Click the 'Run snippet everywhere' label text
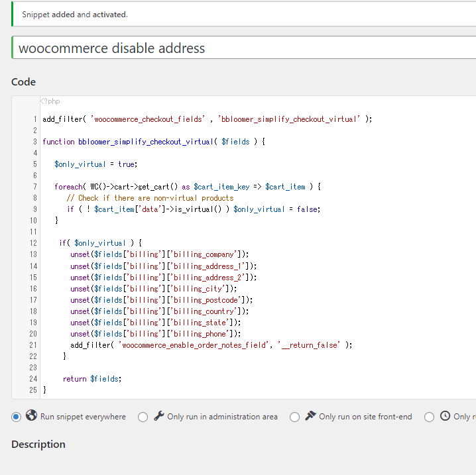Screen dimensions: 476x475 83,417
